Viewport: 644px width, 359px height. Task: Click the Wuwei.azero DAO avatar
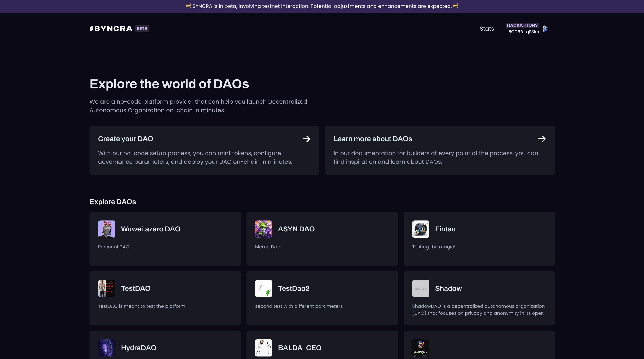tap(106, 229)
